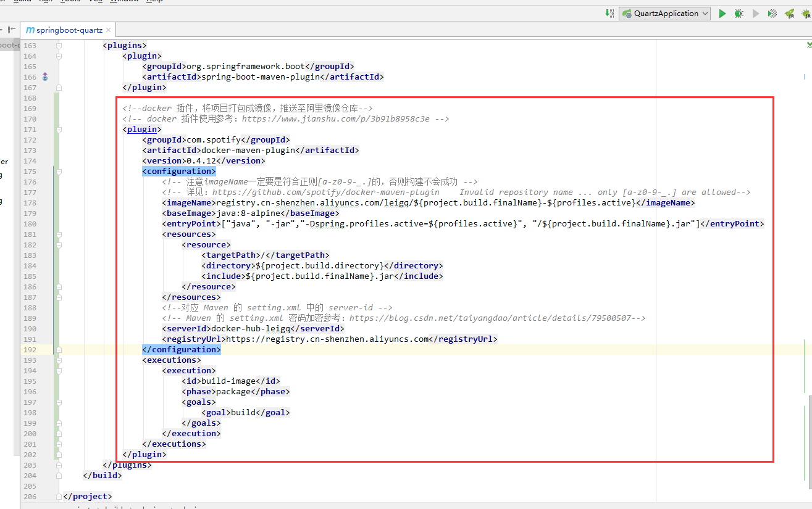Click the closing project tag text

pyautogui.click(x=88, y=497)
